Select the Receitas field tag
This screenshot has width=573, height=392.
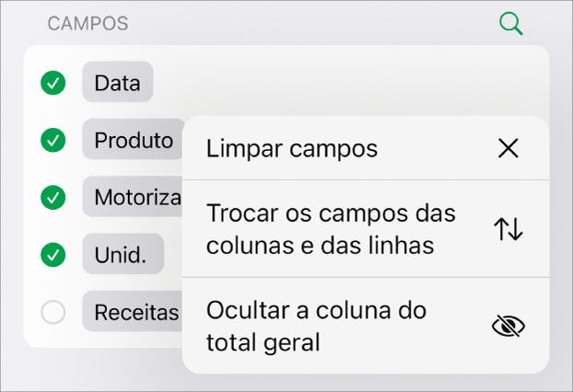pos(134,313)
